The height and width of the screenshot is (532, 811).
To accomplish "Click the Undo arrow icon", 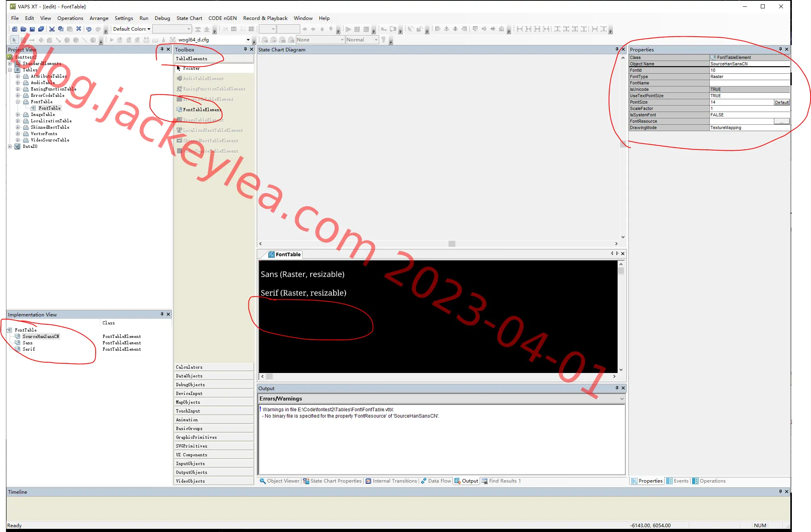I will (x=89, y=29).
